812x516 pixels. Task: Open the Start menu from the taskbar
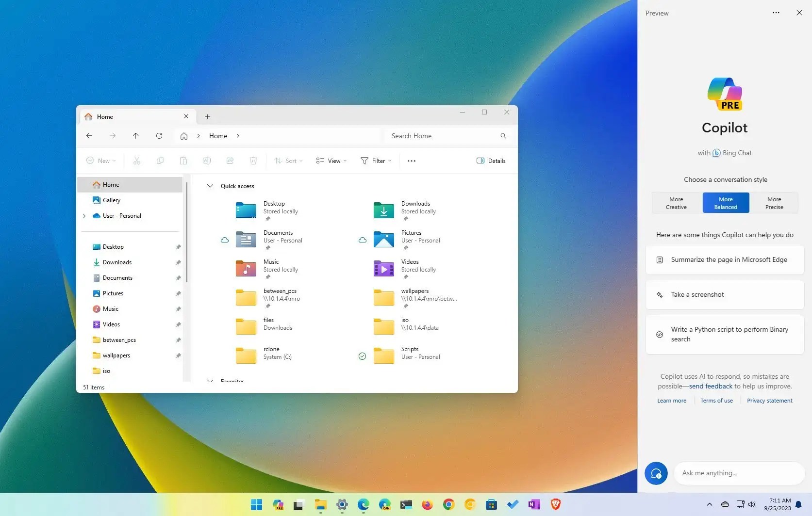(257, 505)
